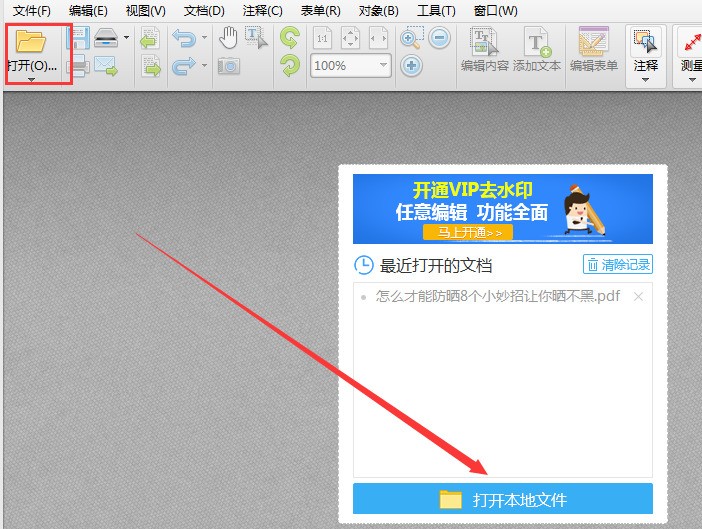
Task: Click the Undo arrow icon
Action: [x=183, y=39]
